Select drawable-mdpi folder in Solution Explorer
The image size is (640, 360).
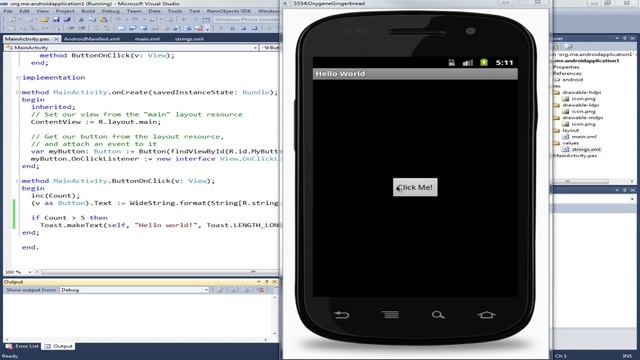[x=582, y=118]
